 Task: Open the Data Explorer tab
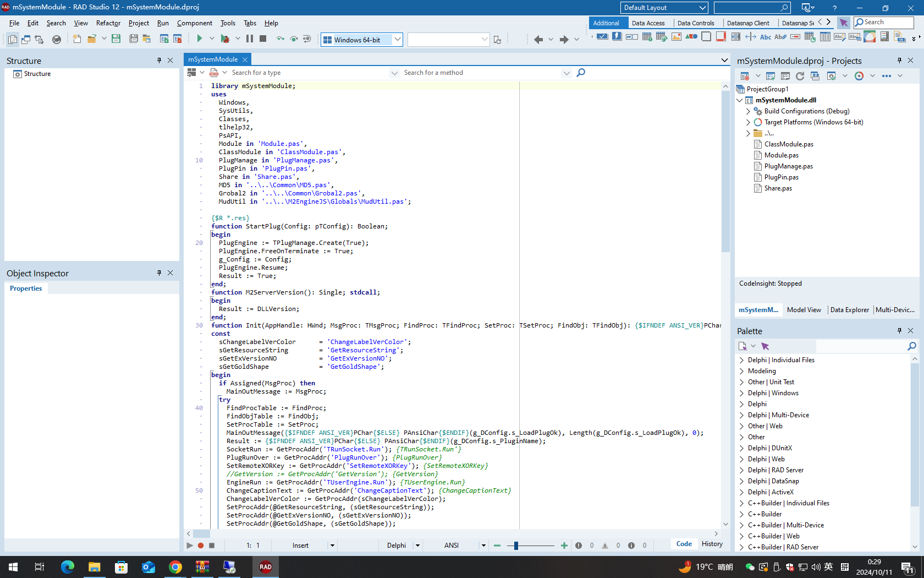click(849, 310)
